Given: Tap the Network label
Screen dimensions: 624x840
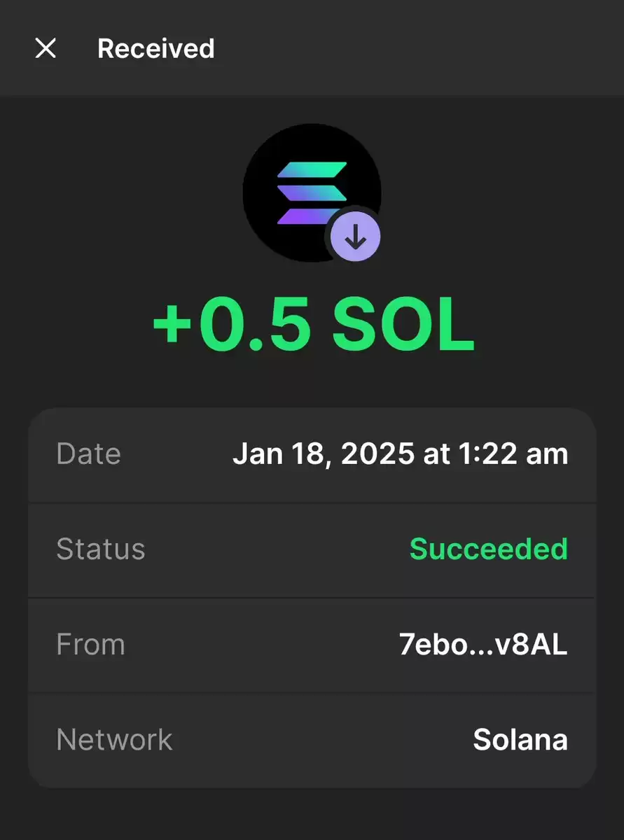Looking at the screenshot, I should (x=114, y=740).
